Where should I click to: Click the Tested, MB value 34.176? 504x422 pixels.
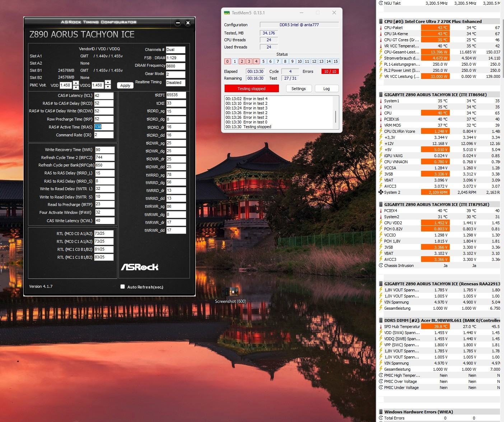269,33
